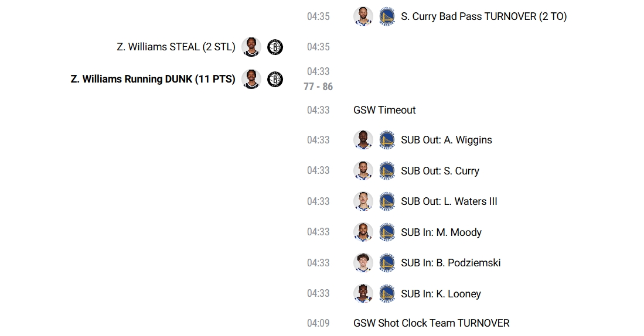644x336 pixels.
Task: Click Nets logo next to Williams STEAL
Action: click(x=275, y=47)
